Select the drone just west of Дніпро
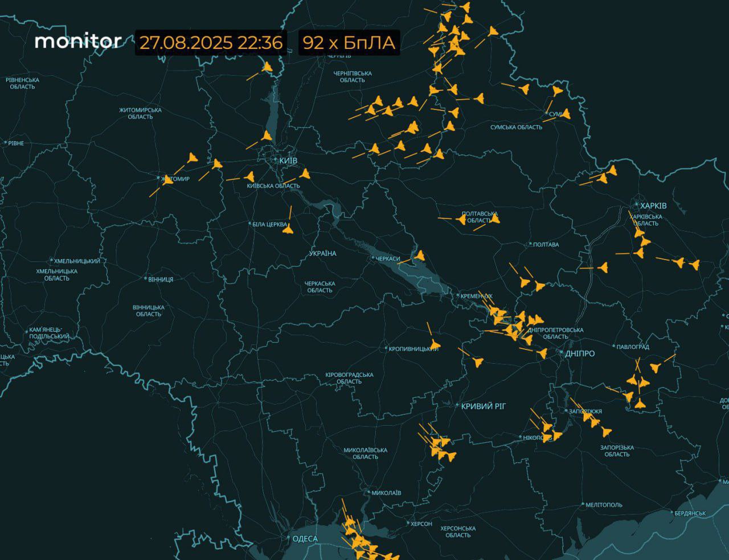 point(542,353)
